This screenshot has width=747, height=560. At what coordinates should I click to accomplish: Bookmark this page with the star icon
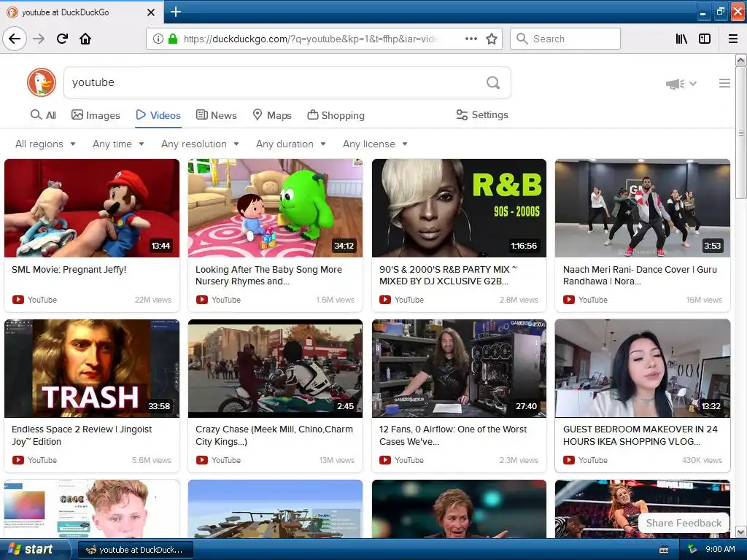point(492,39)
